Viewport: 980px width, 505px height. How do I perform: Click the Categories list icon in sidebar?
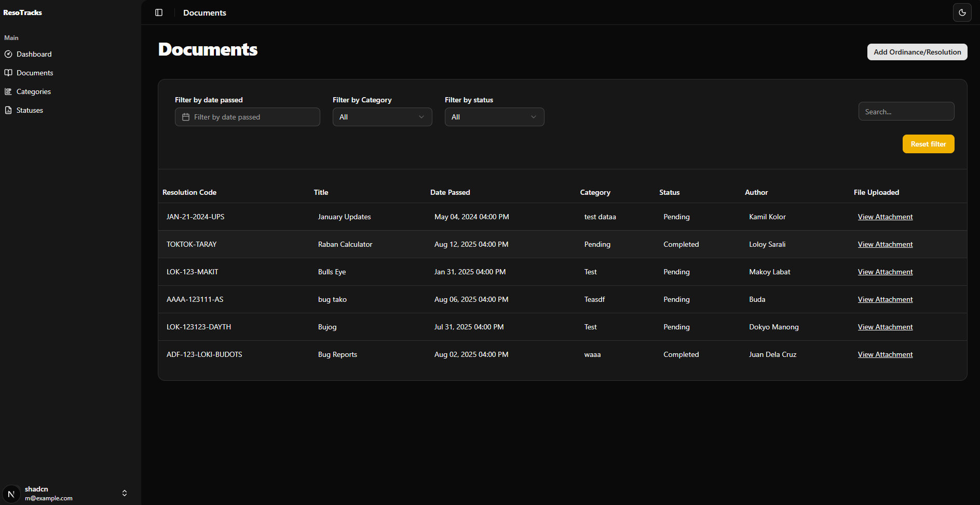pos(8,91)
